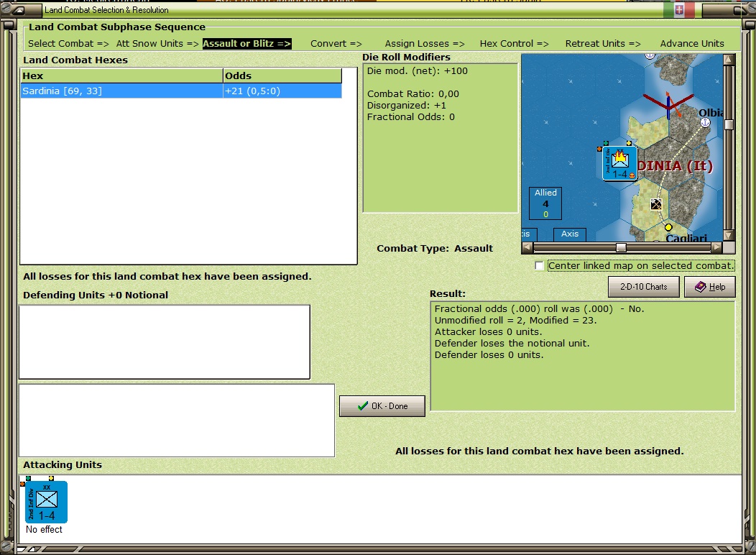Click the Assault or Blitz subphase step

click(x=246, y=43)
